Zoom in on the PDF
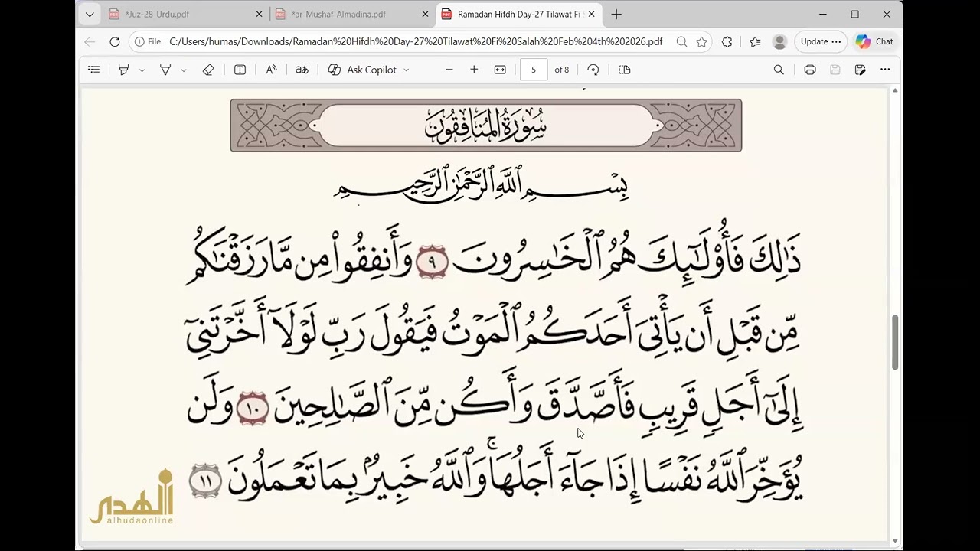Screen dimensions: 980x551 tap(474, 70)
